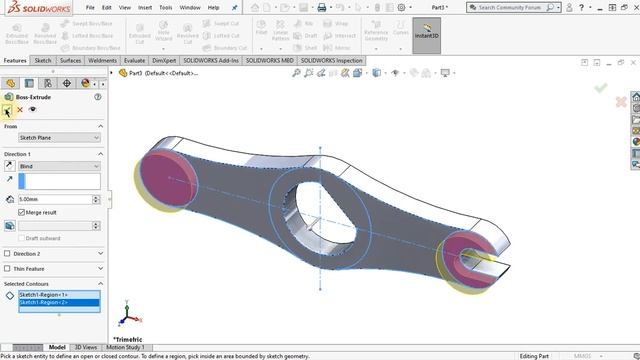Switch to the 3D Views bottom tab
Image resolution: width=640 pixels, height=360 pixels.
pyautogui.click(x=86, y=347)
